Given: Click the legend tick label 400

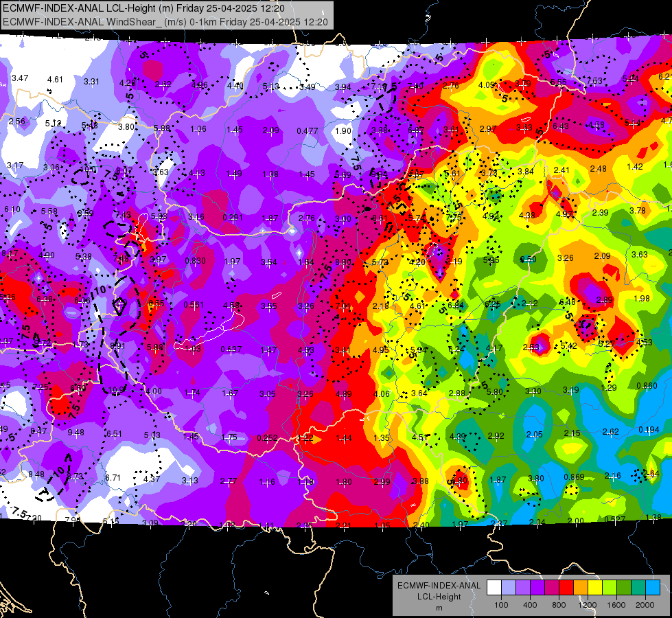Looking at the screenshot, I should coord(530,605).
